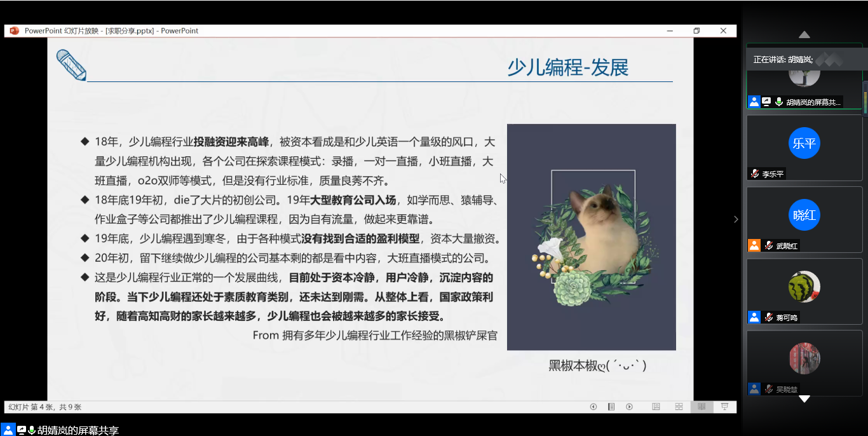
Task: Select the Reading view icon
Action: click(702, 407)
